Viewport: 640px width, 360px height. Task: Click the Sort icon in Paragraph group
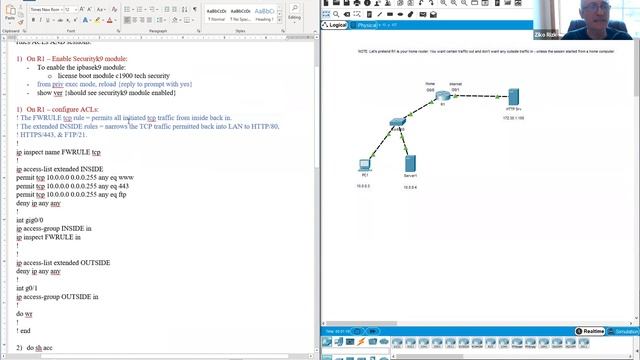pos(184,9)
